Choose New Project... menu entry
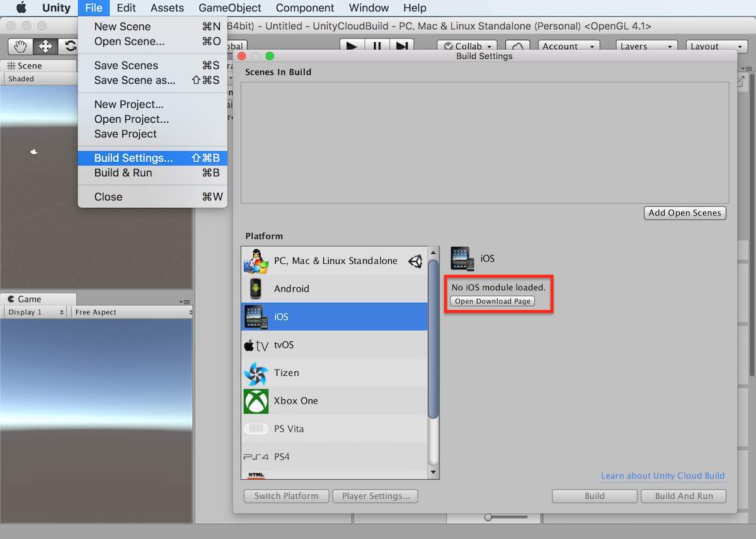Viewport: 756px width, 539px height. click(x=152, y=105)
